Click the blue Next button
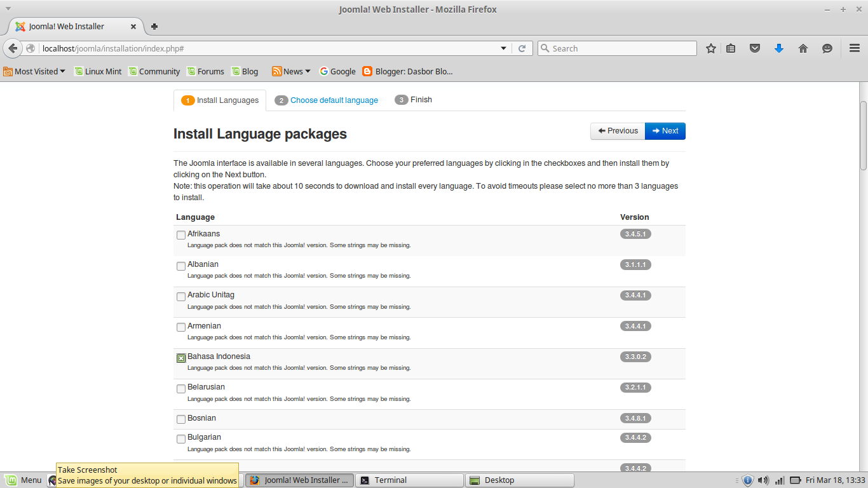Viewport: 868px width, 488px height. click(x=665, y=131)
